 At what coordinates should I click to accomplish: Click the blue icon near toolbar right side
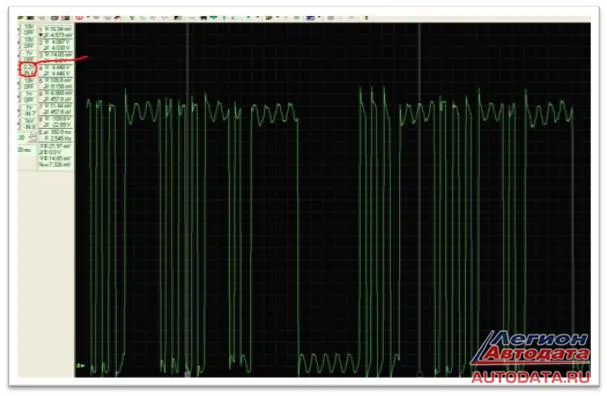coord(310,18)
